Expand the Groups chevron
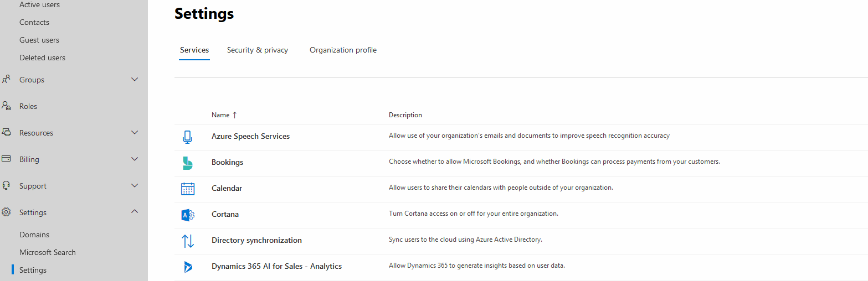Screen dimensions: 868x281 pyautogui.click(x=135, y=80)
